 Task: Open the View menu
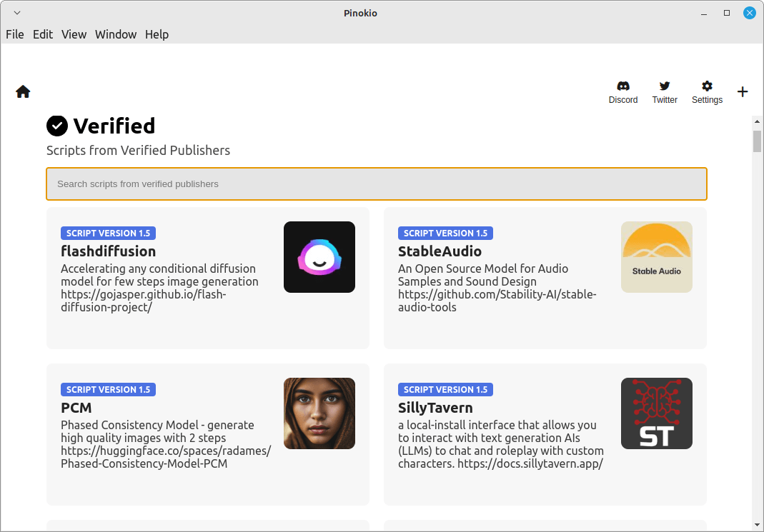74,34
